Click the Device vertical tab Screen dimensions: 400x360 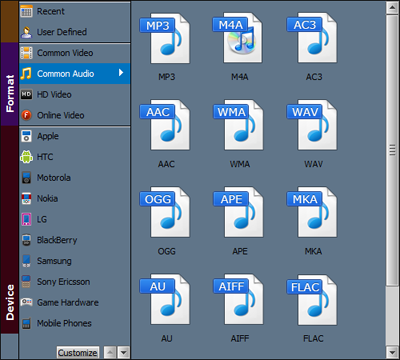9,230
